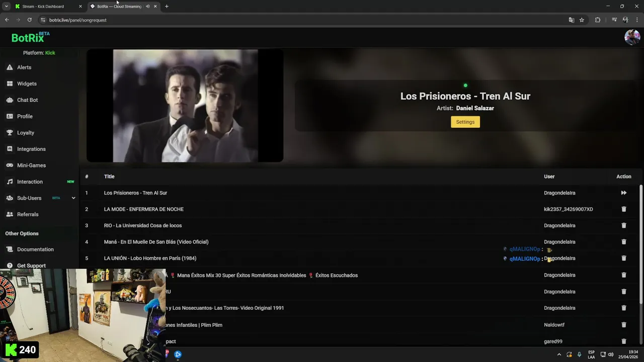Screen dimensions: 644x362
Task: Mute the BotRix tab audio icon
Action: pyautogui.click(x=147, y=7)
